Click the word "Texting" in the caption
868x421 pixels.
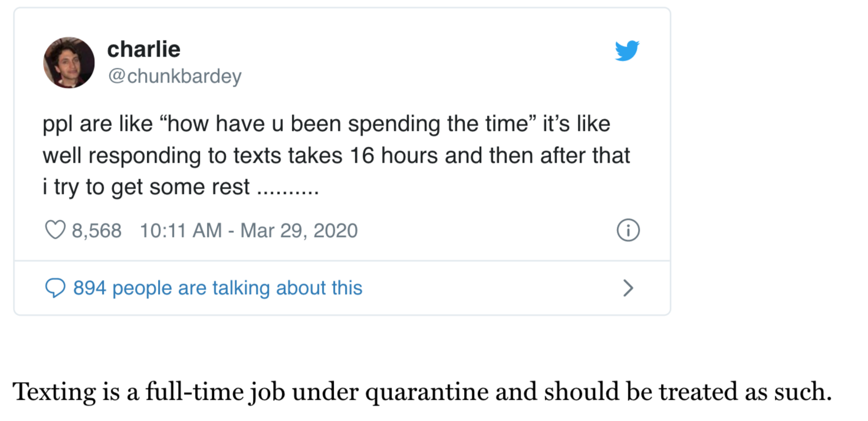53,393
